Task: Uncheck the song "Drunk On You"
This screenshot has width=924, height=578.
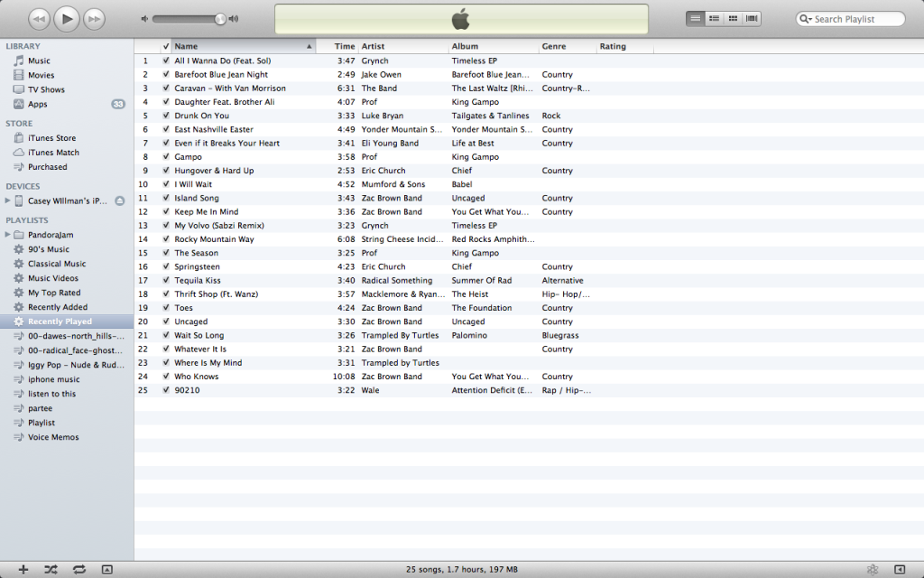Action: click(x=166, y=116)
